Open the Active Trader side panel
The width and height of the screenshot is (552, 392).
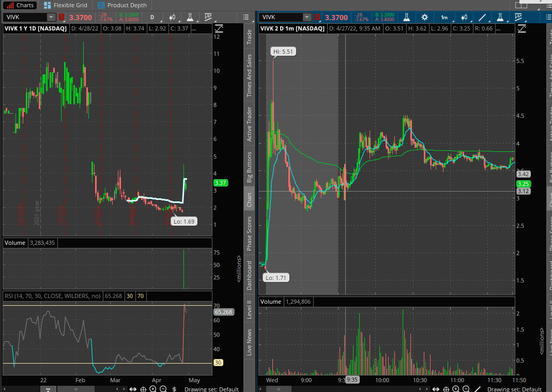click(249, 124)
